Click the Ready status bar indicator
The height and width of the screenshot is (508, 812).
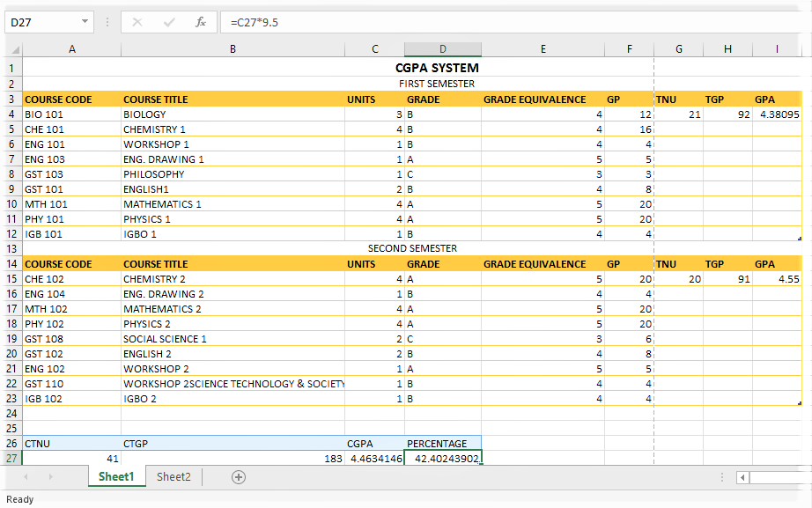tap(19, 499)
